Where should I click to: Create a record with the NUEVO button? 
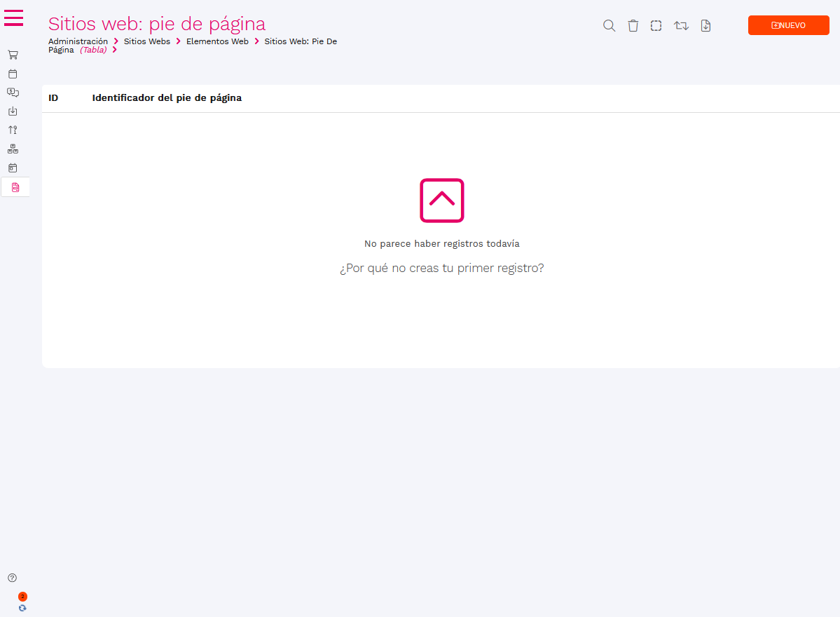coord(788,25)
